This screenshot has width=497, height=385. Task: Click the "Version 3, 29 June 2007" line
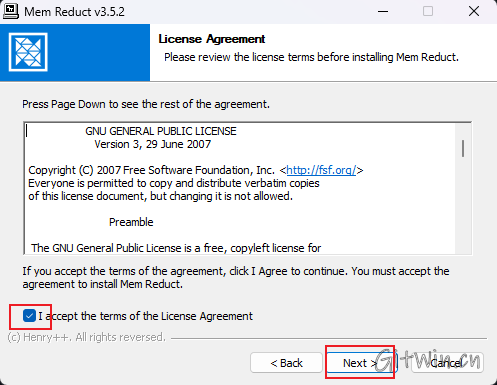153,144
